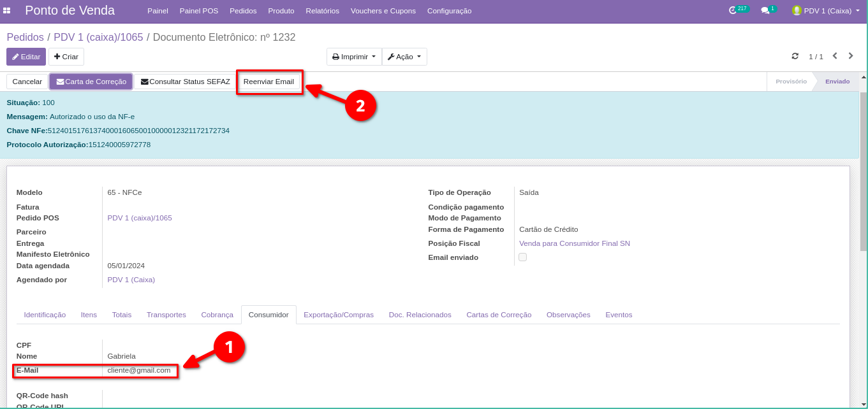The image size is (868, 409).
Task: Go to the next record arrow
Action: [x=851, y=56]
